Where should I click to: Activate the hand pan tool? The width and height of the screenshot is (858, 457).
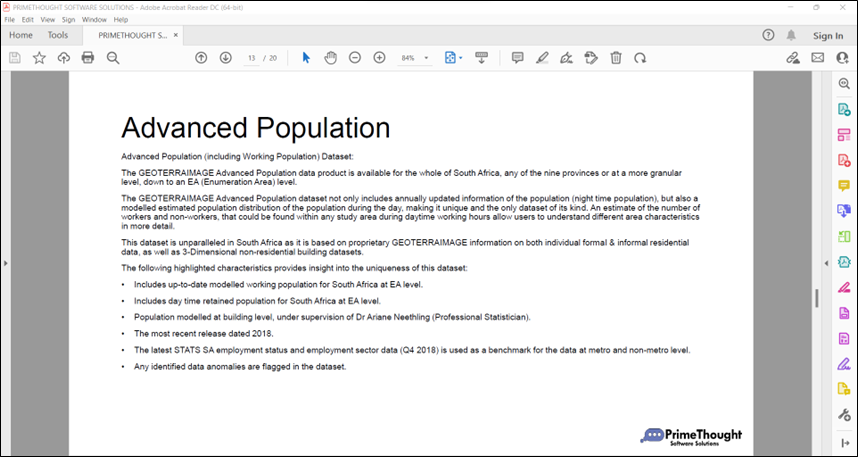click(331, 58)
